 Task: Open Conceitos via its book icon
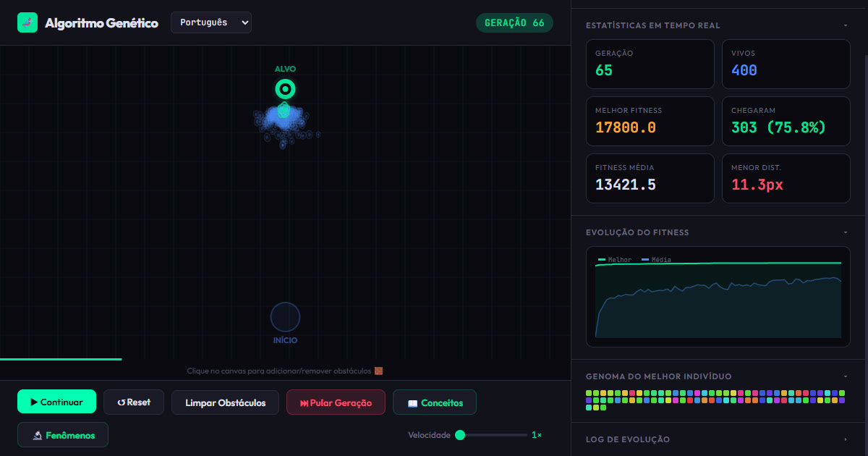[x=412, y=402]
